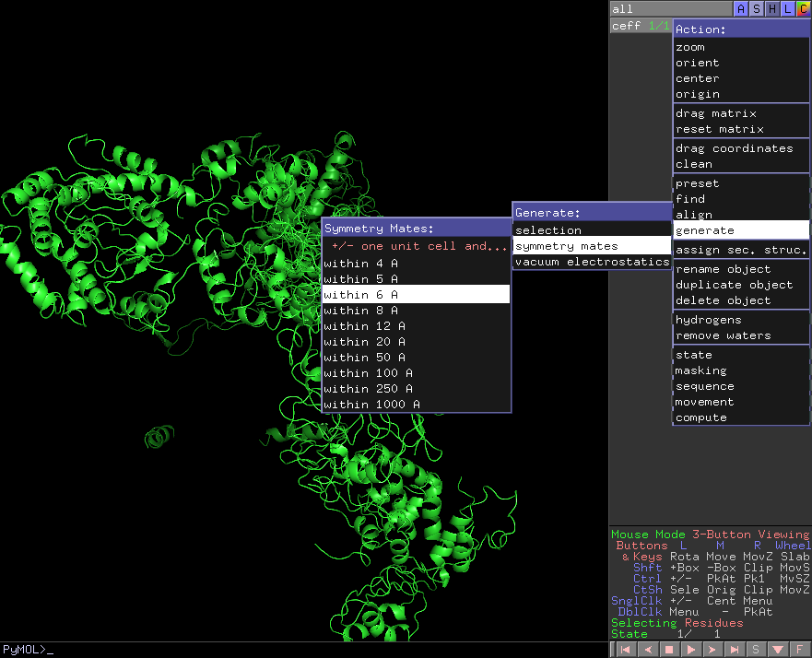Select within 12 A symmetry mates

point(416,326)
